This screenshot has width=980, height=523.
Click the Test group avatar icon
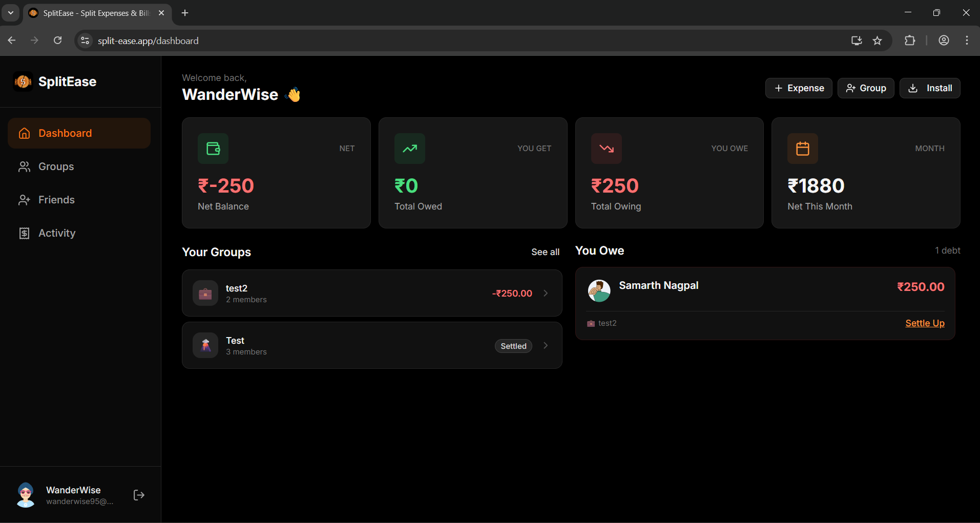[x=205, y=345]
